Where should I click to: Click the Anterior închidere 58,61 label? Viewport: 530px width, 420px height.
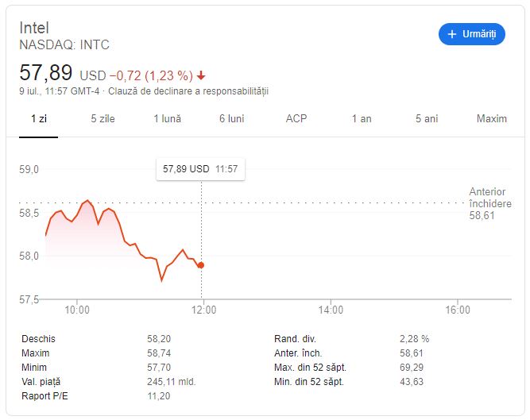(490, 203)
